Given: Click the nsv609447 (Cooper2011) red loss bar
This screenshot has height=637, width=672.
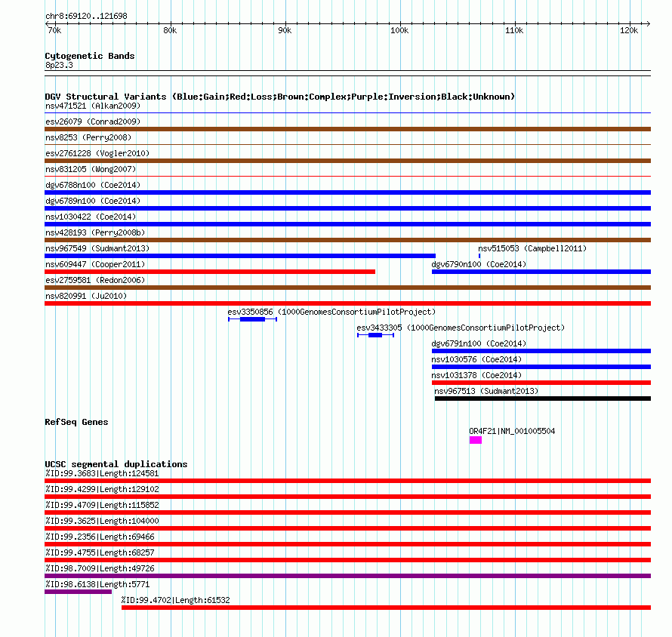Looking at the screenshot, I should [x=210, y=272].
